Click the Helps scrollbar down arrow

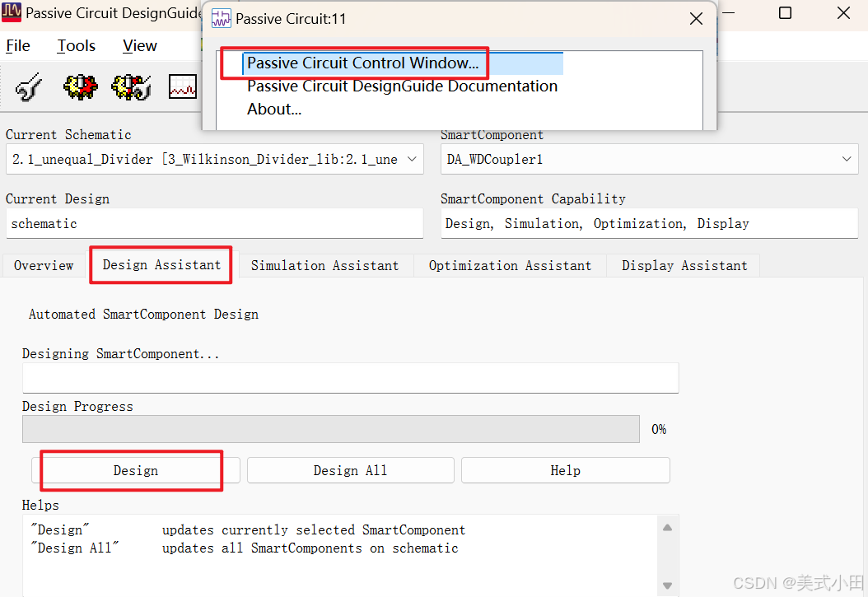(x=668, y=585)
